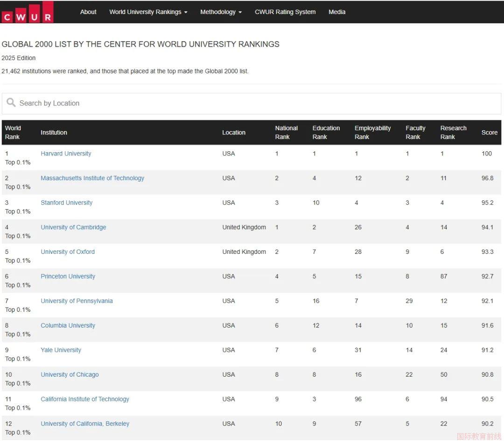Click Pennsylvania's score of 92.1
Image resolution: width=504 pixels, height=442 pixels.
[487, 301]
